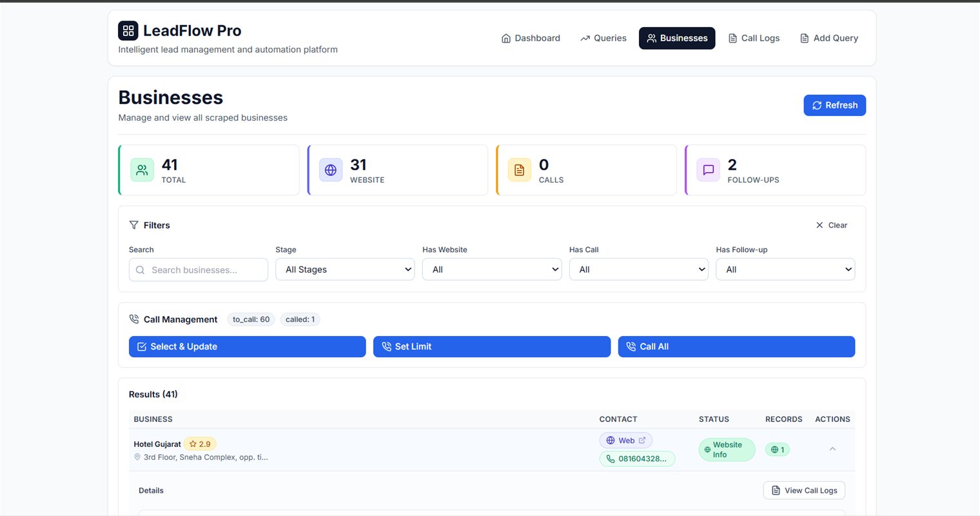Click the Set Limit button

click(492, 346)
